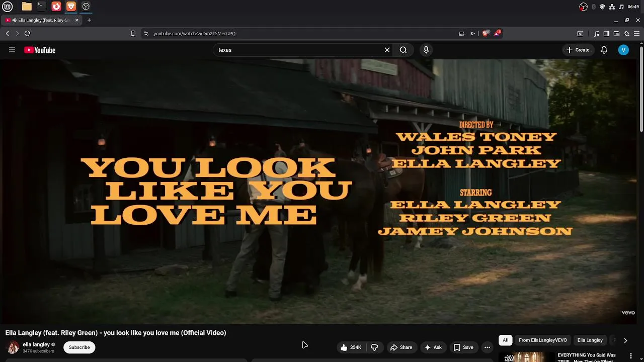Open options for the EVERYTHING You Said video
The height and width of the screenshot is (362, 644).
point(630,356)
